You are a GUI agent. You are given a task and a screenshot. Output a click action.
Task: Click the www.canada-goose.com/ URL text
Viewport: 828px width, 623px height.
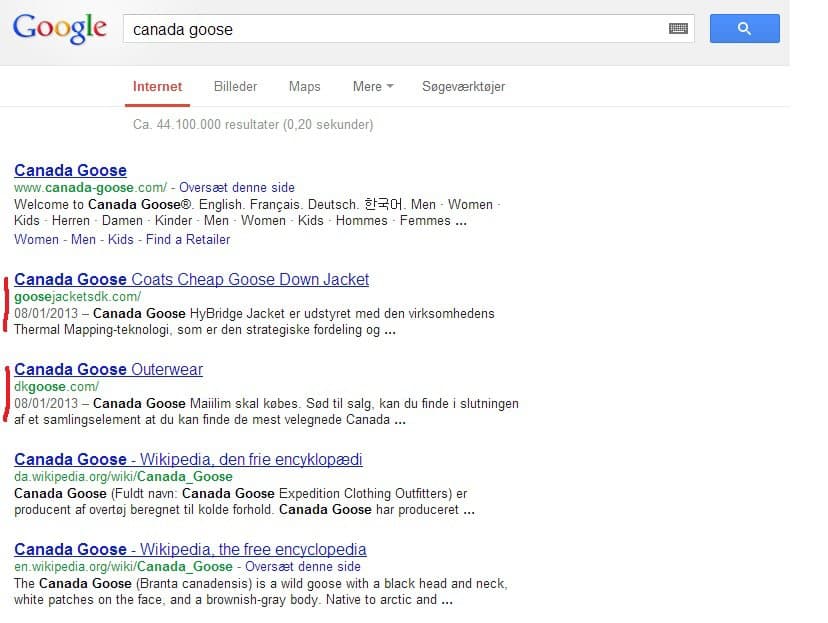coord(90,187)
